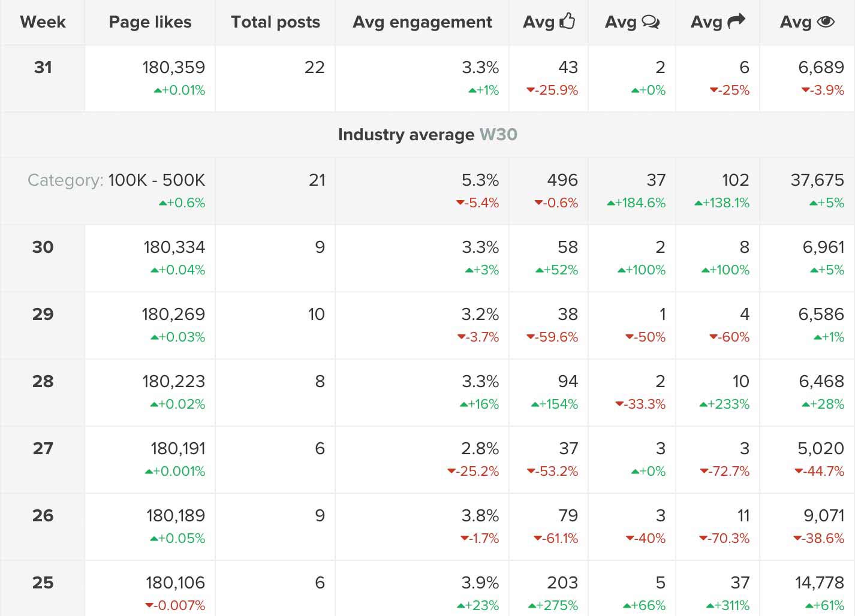Click the +233% shares change in week 28
This screenshot has height=616, width=855.
point(728,404)
